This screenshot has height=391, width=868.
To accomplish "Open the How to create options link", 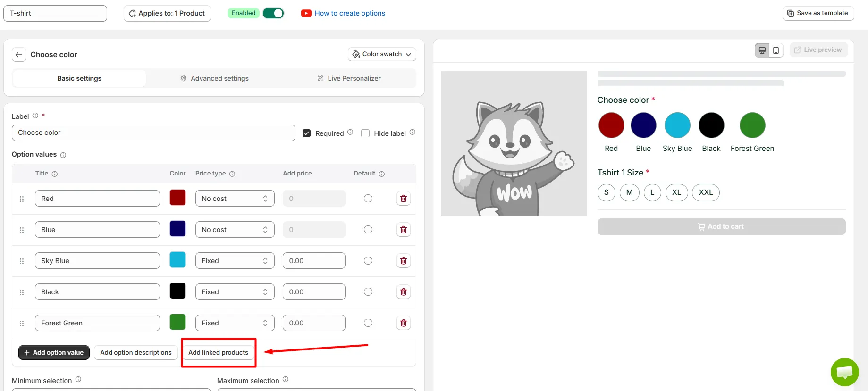I will coord(350,13).
